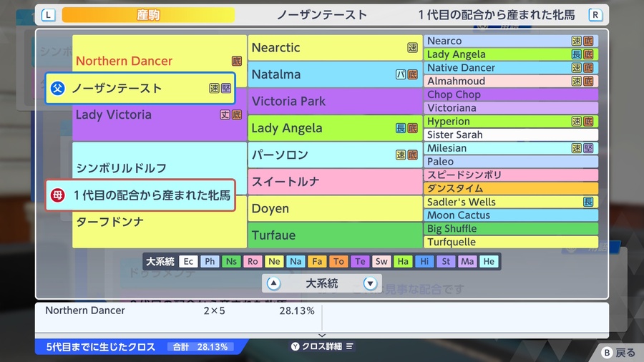Select the 産駒 tab
Viewport: 644px width, 362px height.
tap(148, 15)
